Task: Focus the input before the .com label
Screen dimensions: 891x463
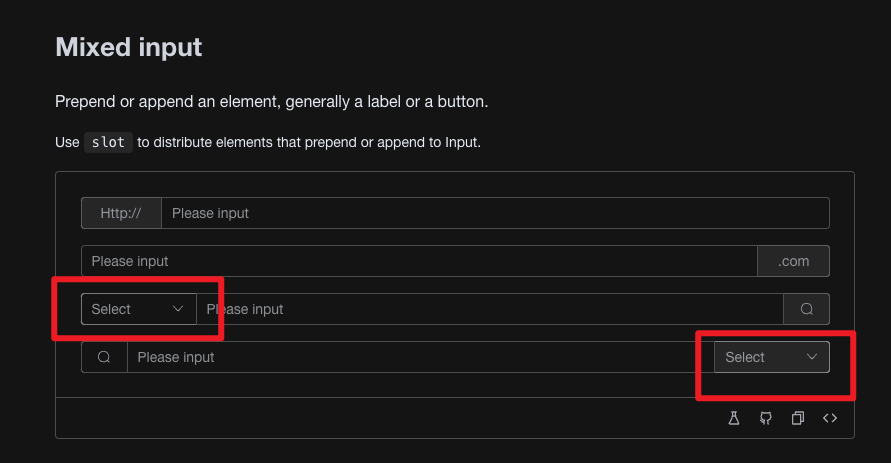Action: 419,261
